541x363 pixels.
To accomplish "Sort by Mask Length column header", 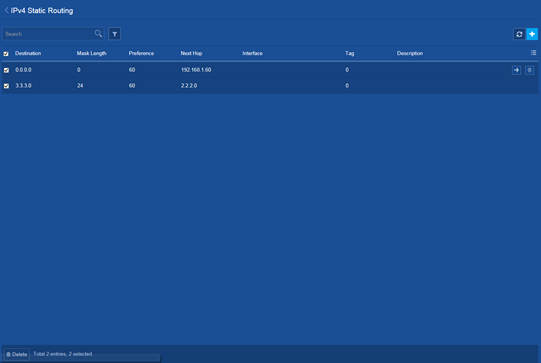I will point(91,53).
